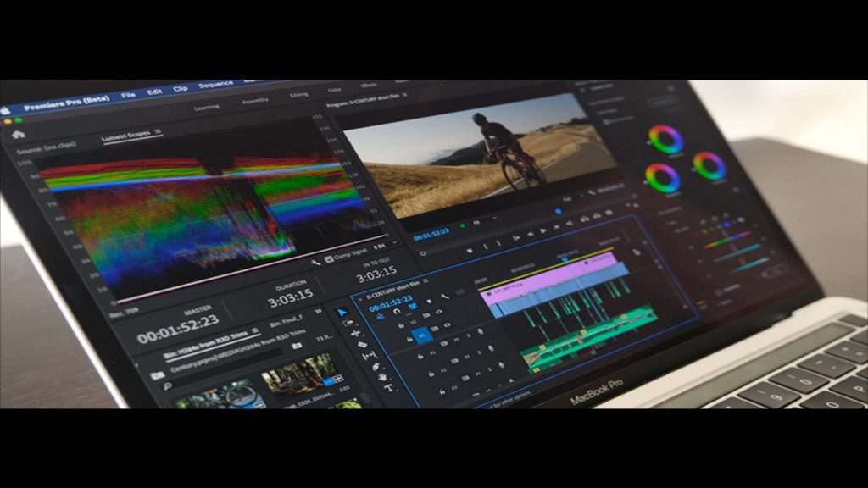The width and height of the screenshot is (868, 488).
Task: Toggle V1 track output eye
Action: pyautogui.click(x=448, y=324)
